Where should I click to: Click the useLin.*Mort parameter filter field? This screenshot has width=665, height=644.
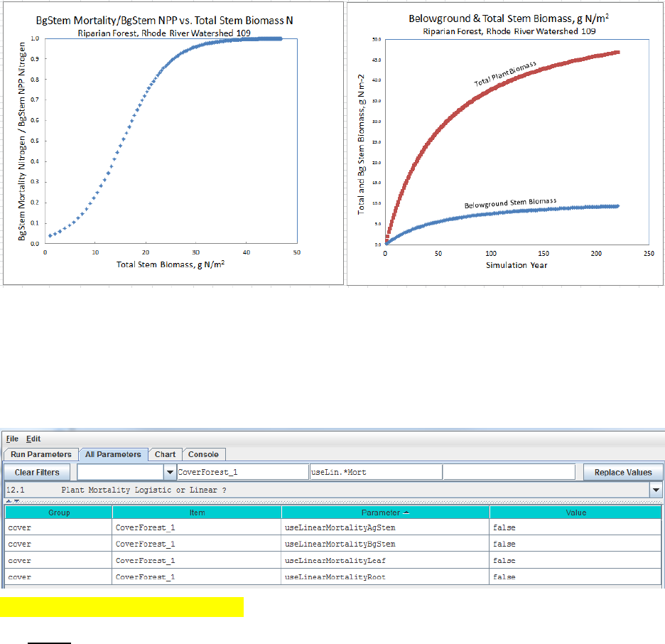coord(376,472)
